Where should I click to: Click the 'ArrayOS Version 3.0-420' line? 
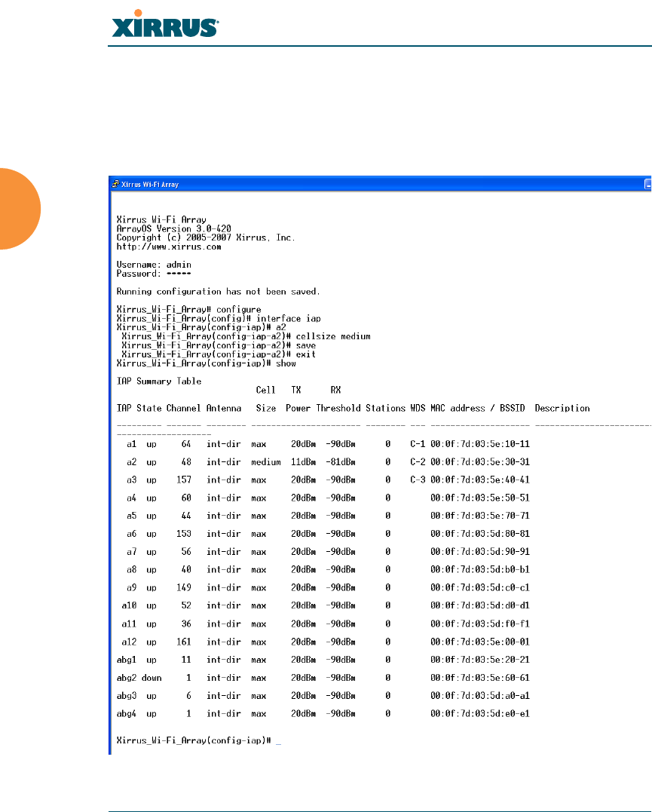pyautogui.click(x=174, y=229)
